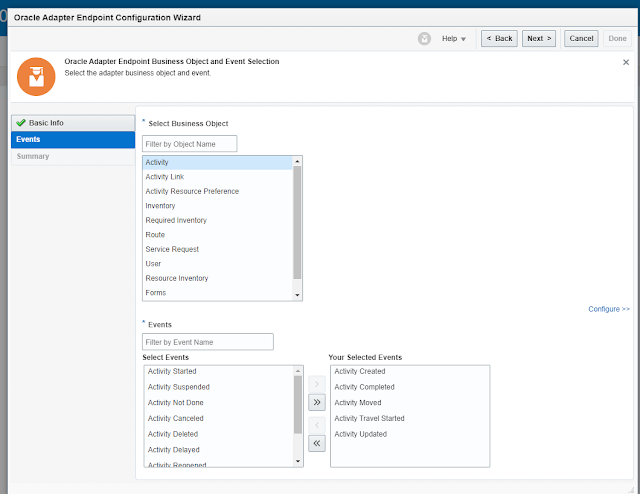Screen dimensions: 640x494
Task: Select Activity Link business object
Action: click(x=218, y=177)
